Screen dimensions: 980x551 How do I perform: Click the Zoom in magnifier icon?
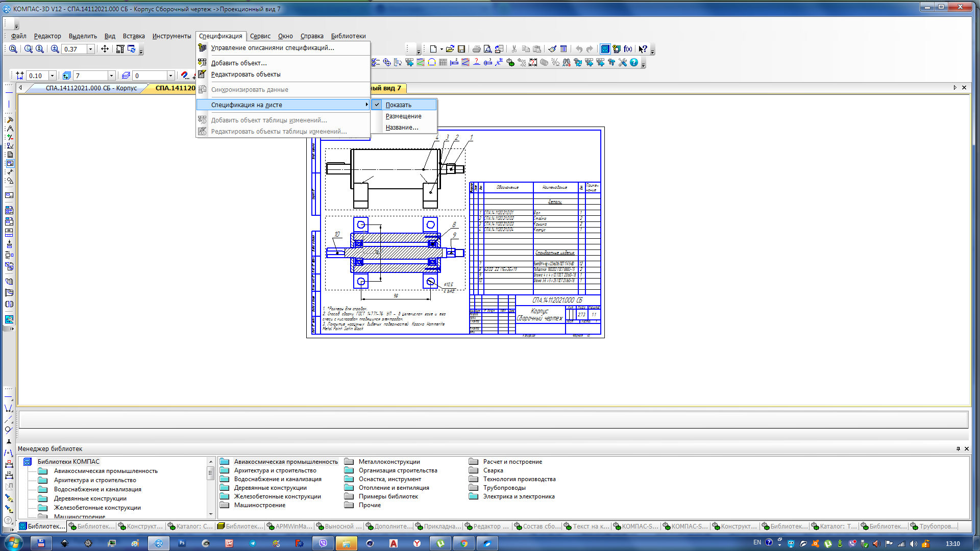(55, 49)
